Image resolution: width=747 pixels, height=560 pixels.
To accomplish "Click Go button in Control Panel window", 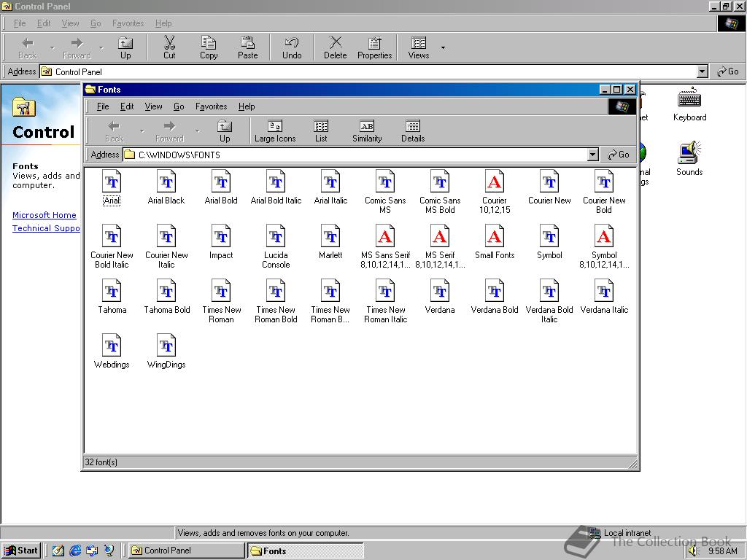I will click(x=728, y=72).
